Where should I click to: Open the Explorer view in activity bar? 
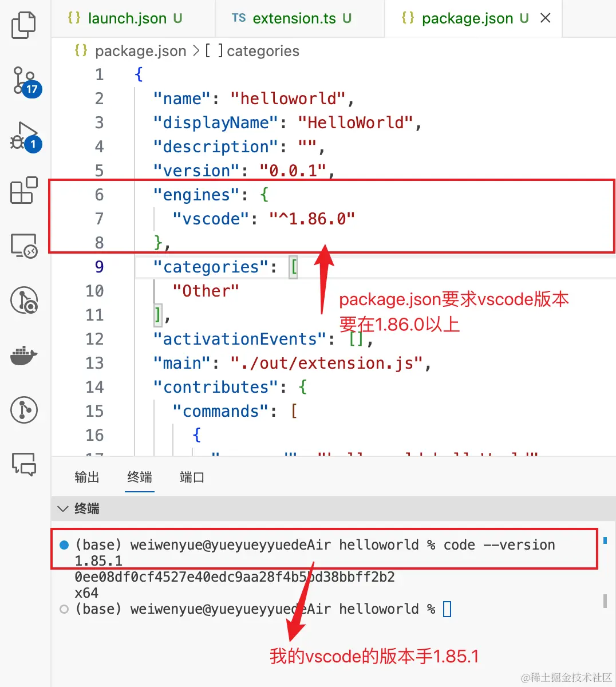[23, 25]
